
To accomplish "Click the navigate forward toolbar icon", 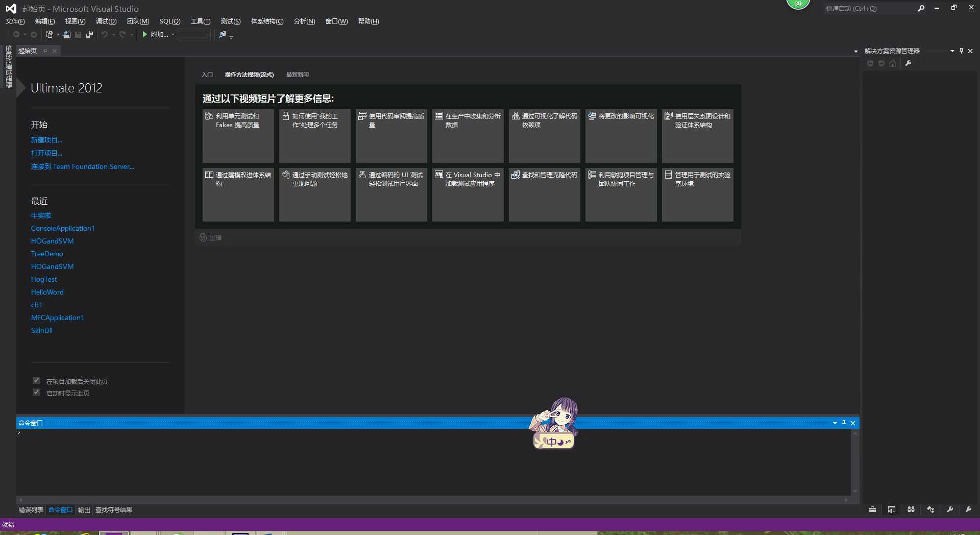I will [x=34, y=35].
